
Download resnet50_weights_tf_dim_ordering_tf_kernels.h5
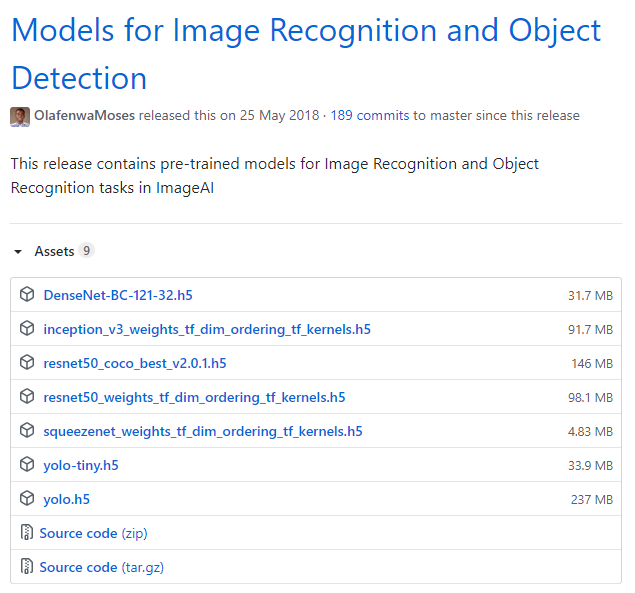194,397
